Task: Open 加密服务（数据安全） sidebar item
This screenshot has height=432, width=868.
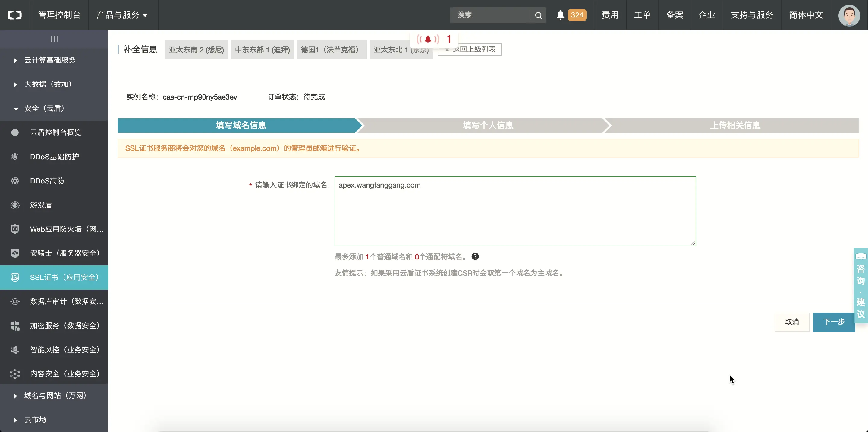Action: point(65,326)
